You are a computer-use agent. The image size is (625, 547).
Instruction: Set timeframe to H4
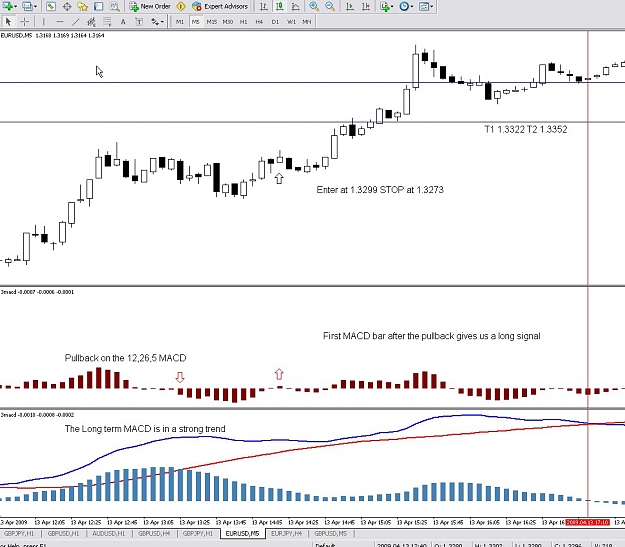(x=259, y=22)
